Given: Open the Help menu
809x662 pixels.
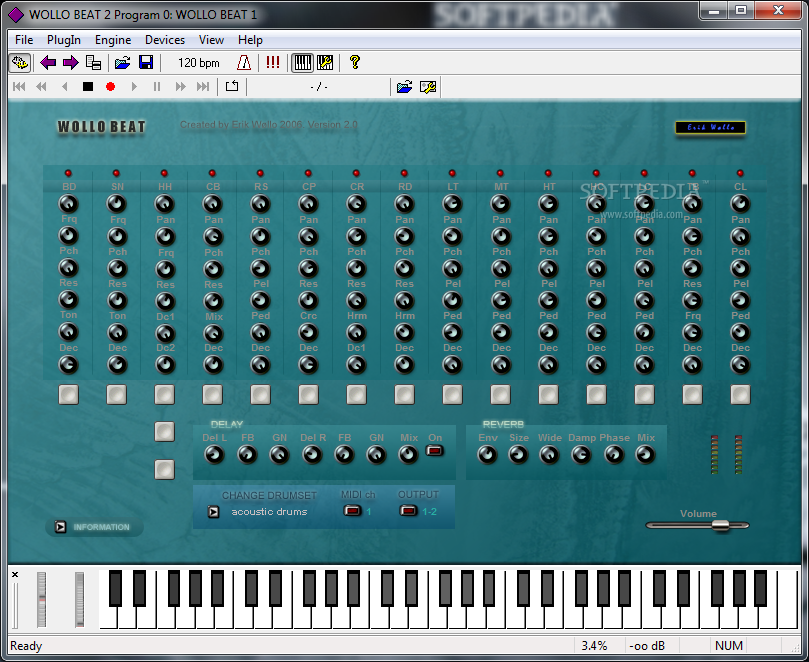Looking at the screenshot, I should point(250,40).
